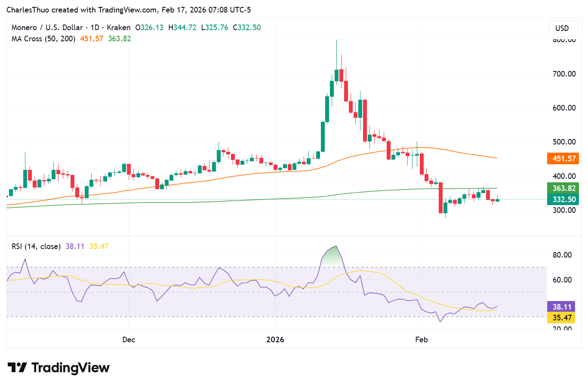Click the orange 451.57 MA price tag

click(563, 159)
